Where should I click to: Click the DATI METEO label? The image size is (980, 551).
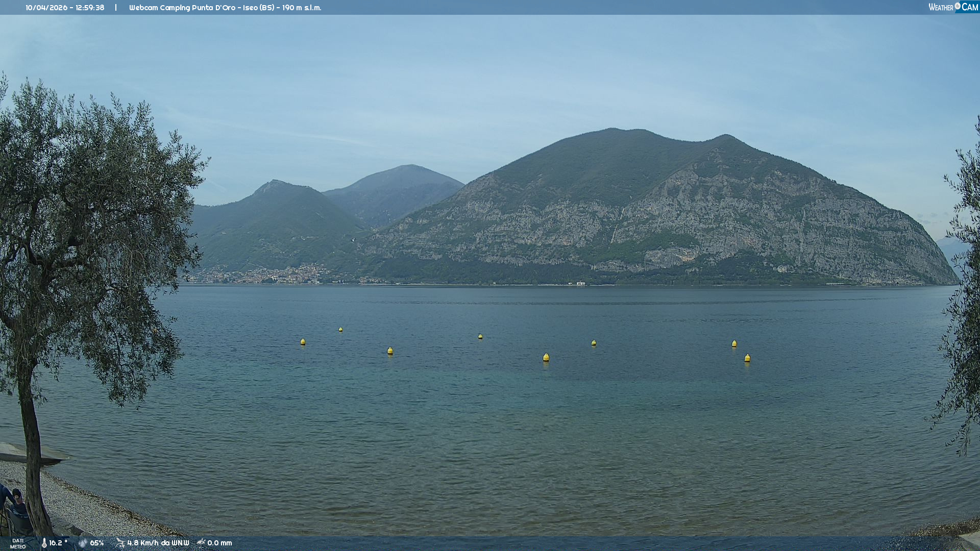pyautogui.click(x=18, y=543)
